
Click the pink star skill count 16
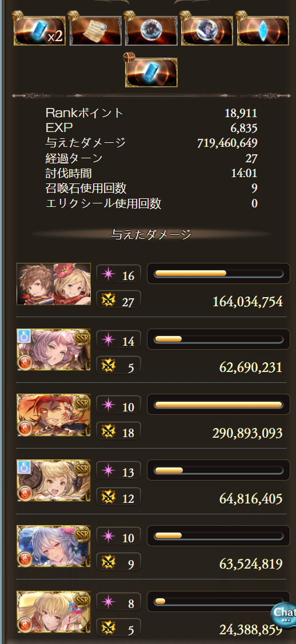(118, 274)
